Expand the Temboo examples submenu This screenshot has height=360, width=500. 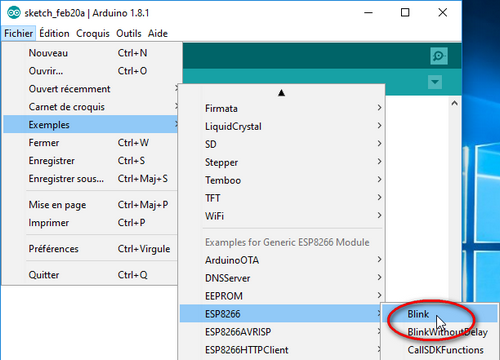pos(282,180)
